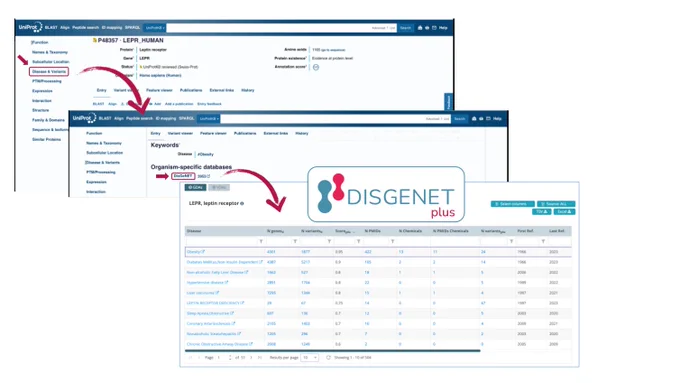Open filter icon for N genes column
The height and width of the screenshot is (383, 680).
pyautogui.click(x=295, y=241)
